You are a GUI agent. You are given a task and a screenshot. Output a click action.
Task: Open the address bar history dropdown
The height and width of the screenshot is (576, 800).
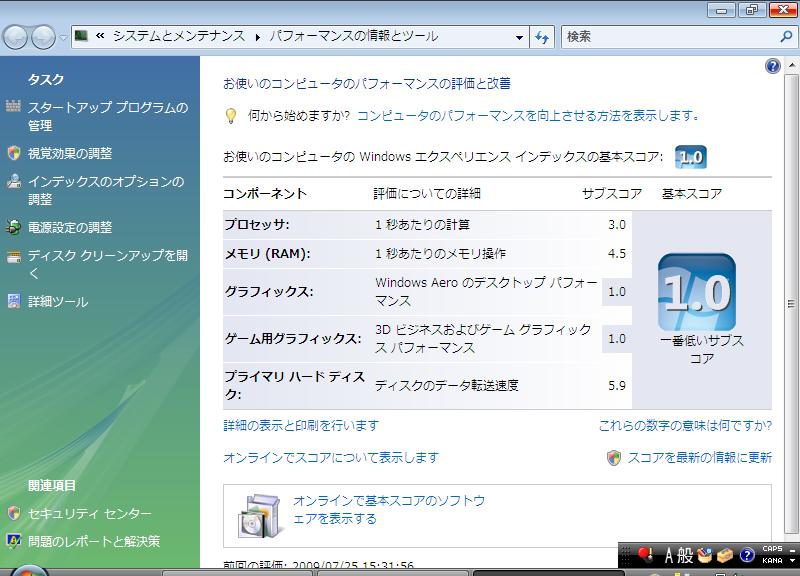coord(519,37)
